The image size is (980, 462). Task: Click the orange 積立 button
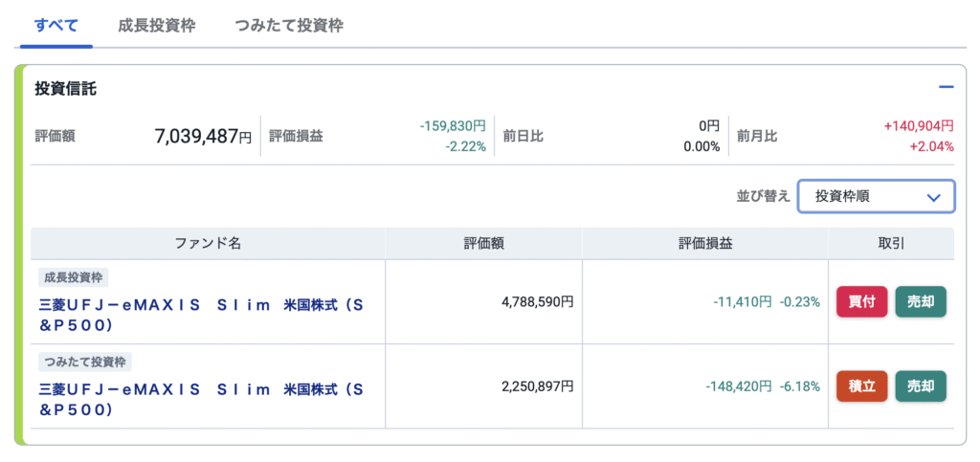coord(861,385)
